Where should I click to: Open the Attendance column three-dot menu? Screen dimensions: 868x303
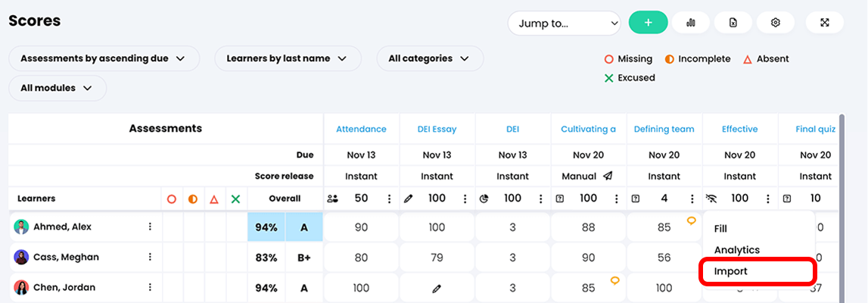tap(390, 198)
